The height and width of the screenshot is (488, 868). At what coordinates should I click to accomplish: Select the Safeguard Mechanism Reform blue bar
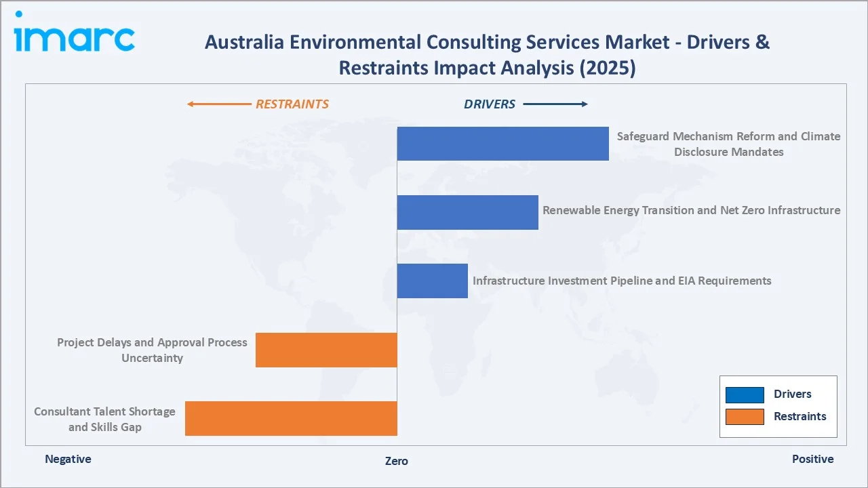[x=502, y=144]
